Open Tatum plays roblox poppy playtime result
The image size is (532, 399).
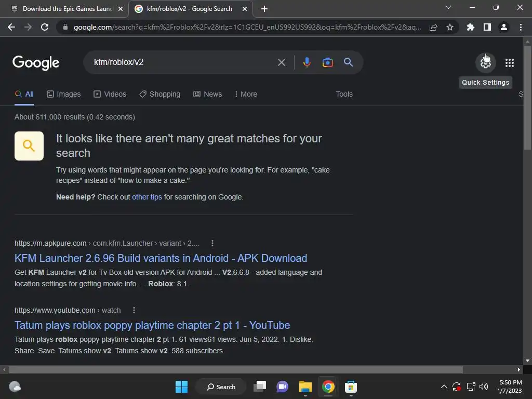pos(152,325)
